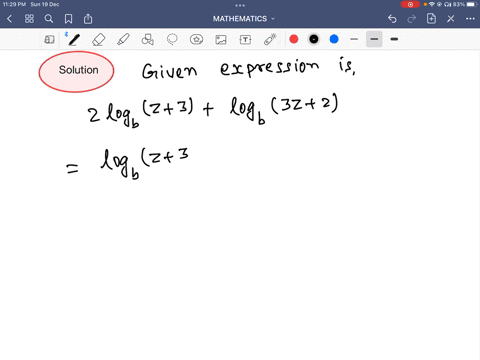The image size is (480, 360).
Task: Bookmark this page
Action: pyautogui.click(x=68, y=19)
